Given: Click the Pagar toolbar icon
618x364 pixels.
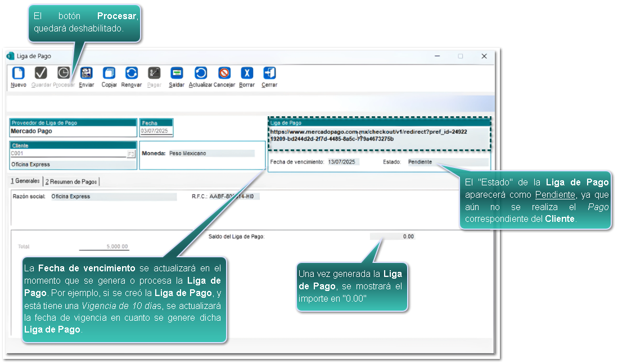Looking at the screenshot, I should [154, 73].
